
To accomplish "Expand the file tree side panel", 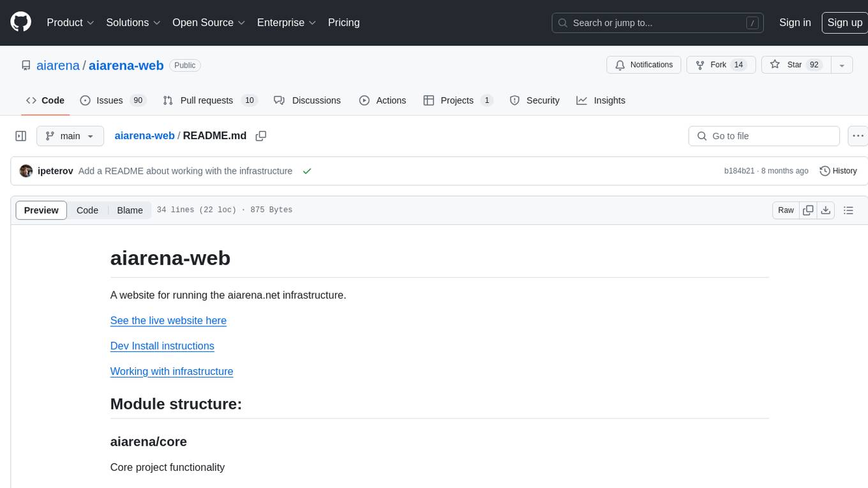I will (21, 136).
